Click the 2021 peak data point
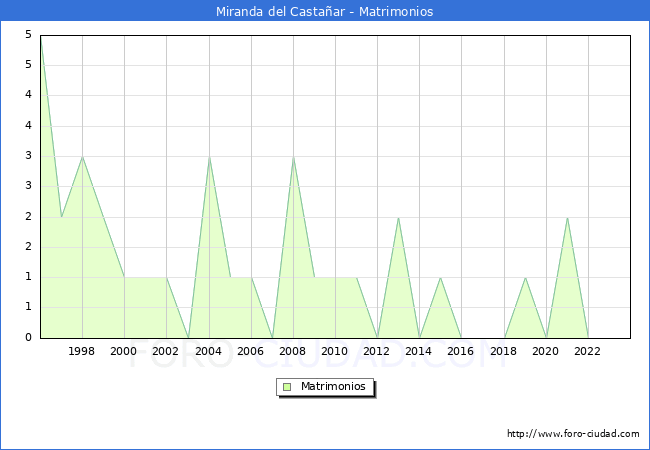650x450 pixels. point(567,217)
